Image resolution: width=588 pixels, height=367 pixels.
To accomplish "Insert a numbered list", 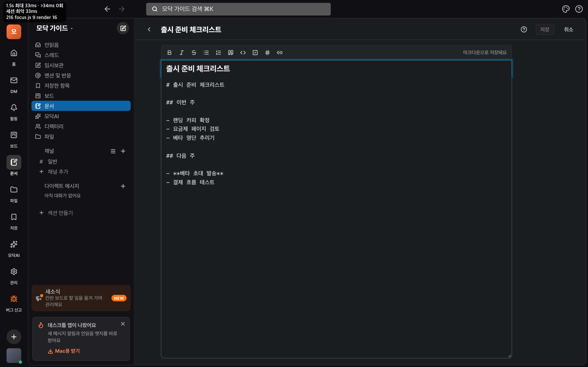I will click(x=218, y=52).
